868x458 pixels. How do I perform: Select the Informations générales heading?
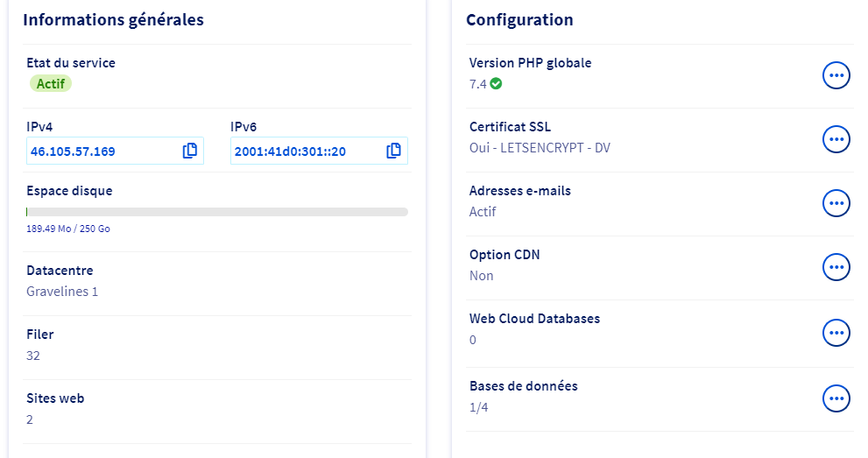(113, 19)
